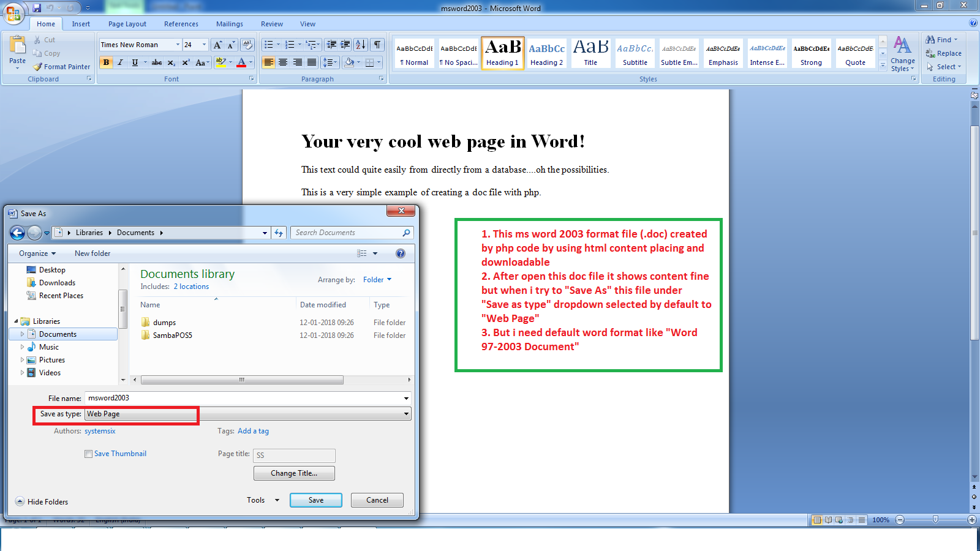The image size is (980, 551).
Task: Toggle Superscript formatting
Action: point(186,62)
